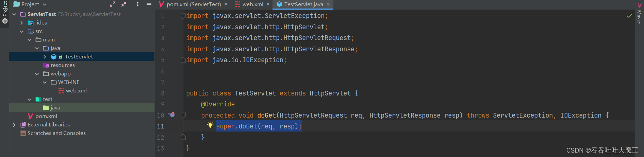The image size is (644, 157).
Task: Hide the Project tool window
Action: click(149, 4)
